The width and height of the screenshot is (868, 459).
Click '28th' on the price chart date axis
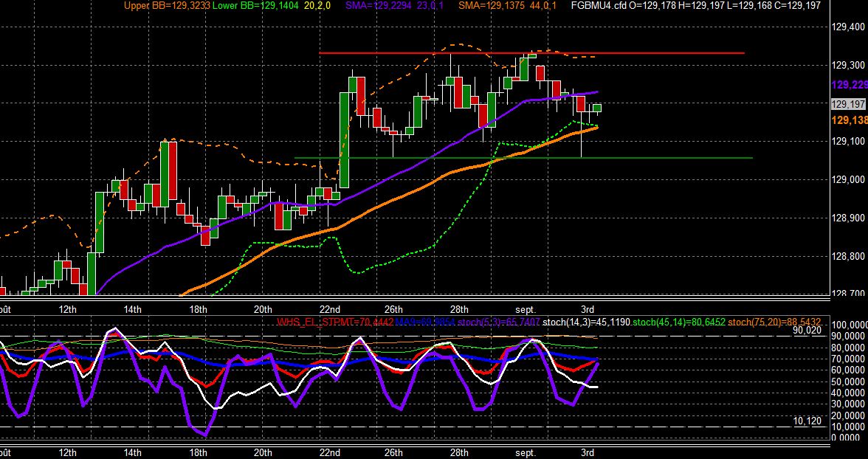tap(459, 309)
